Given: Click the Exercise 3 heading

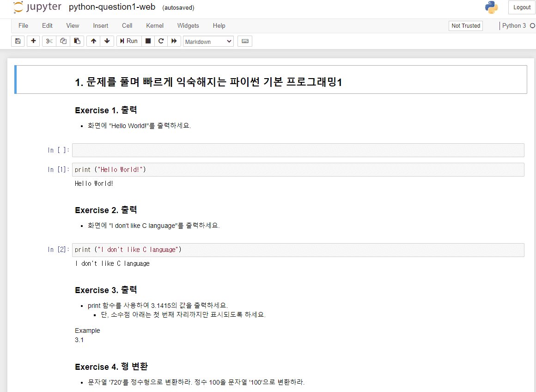Looking at the screenshot, I should 106,290.
